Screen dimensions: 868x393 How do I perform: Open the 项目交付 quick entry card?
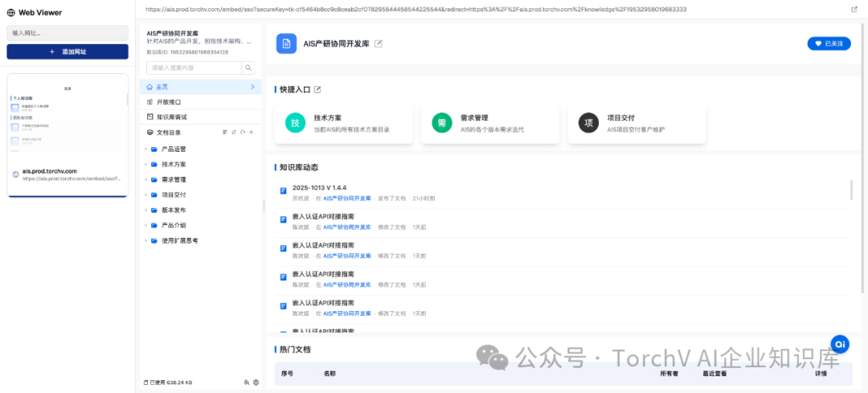(637, 124)
